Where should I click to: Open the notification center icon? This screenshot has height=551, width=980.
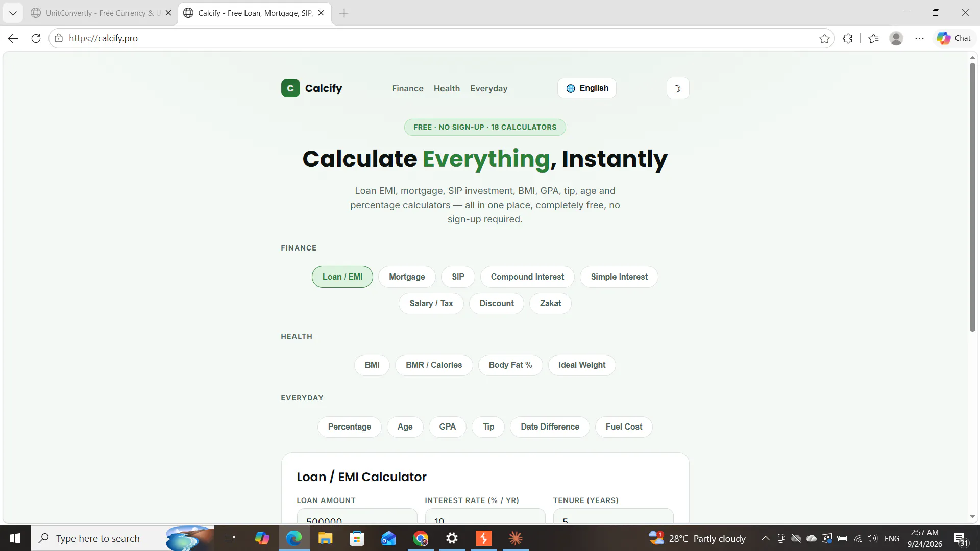click(961, 539)
